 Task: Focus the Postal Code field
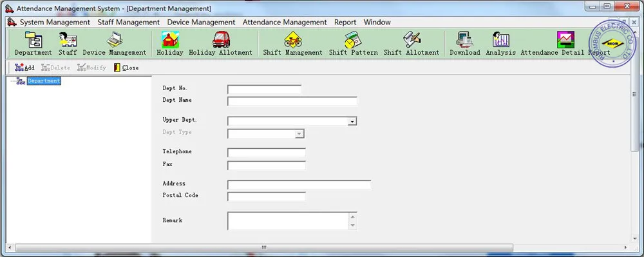267,196
